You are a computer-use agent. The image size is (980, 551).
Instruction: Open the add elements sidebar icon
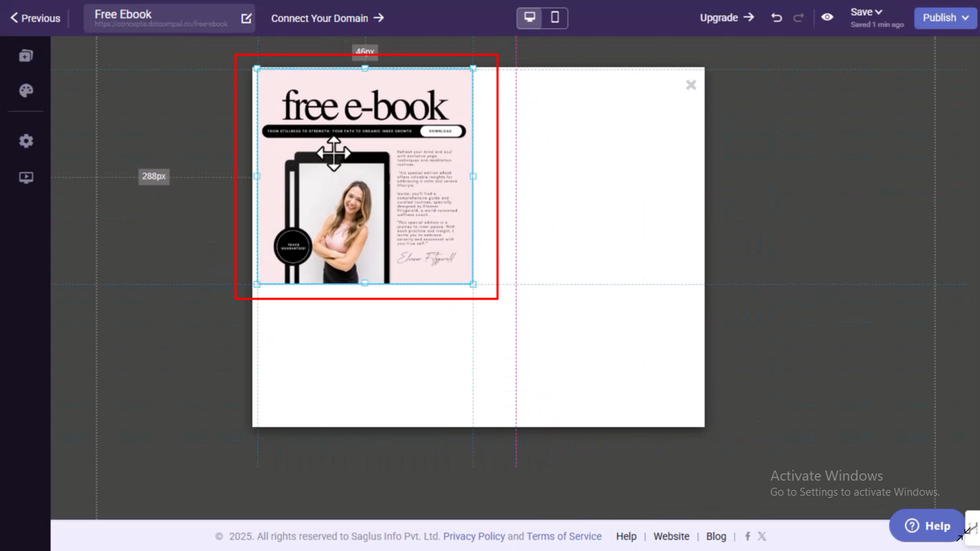[26, 55]
